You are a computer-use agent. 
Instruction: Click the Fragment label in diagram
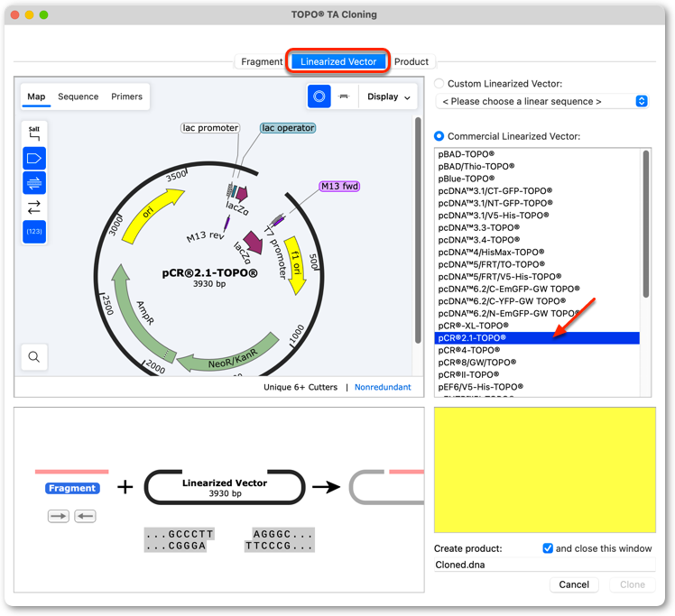[x=72, y=488]
